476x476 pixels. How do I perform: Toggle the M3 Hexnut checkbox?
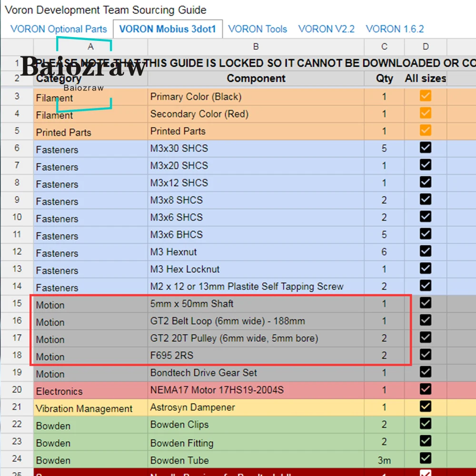click(x=425, y=251)
